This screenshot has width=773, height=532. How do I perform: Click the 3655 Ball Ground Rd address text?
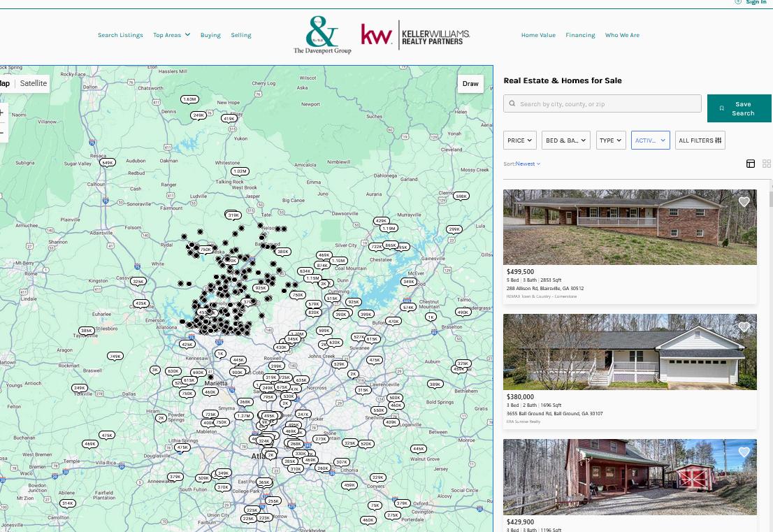click(555, 414)
